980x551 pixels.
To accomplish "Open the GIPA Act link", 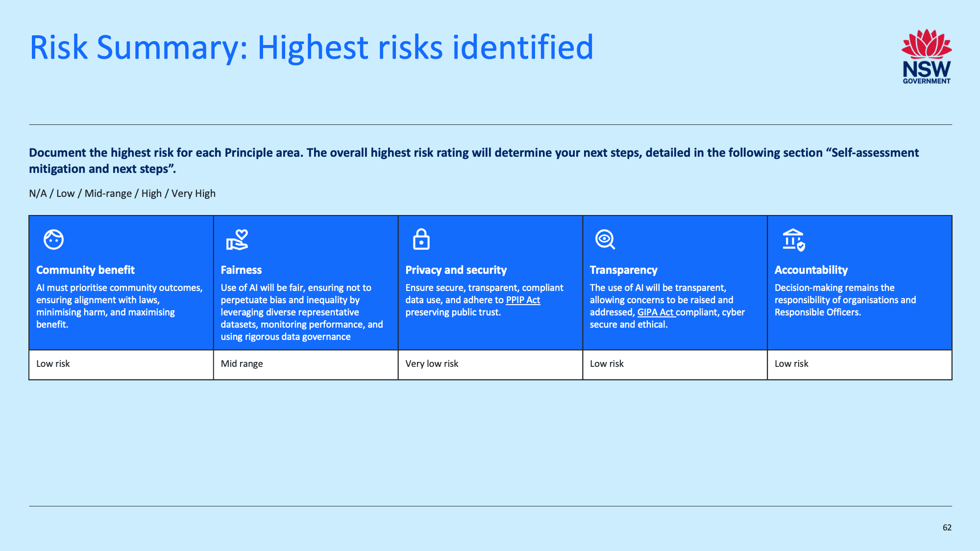I will (x=656, y=312).
